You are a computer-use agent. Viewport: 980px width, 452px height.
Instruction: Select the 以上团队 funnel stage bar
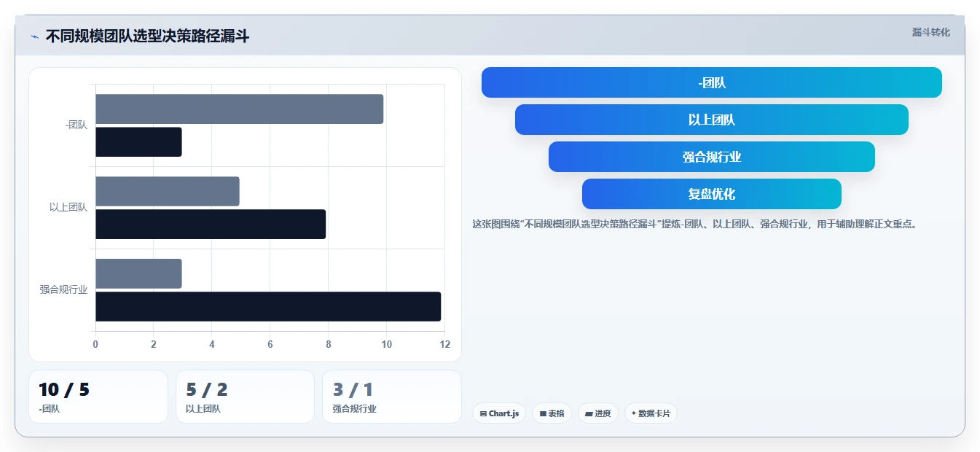pos(711,120)
